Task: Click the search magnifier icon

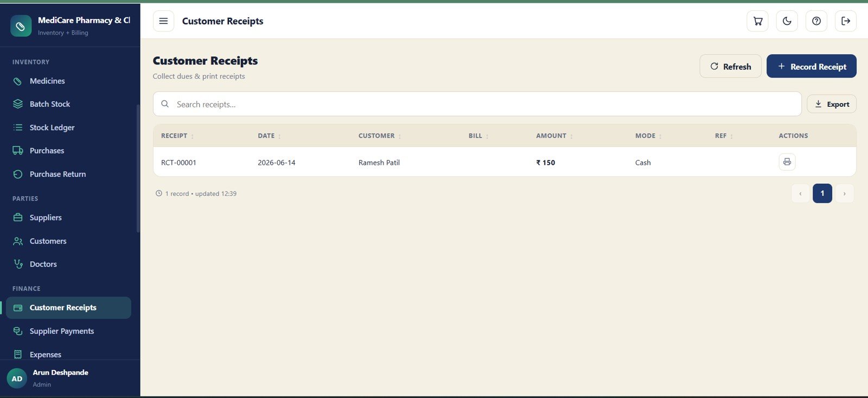Action: point(165,104)
